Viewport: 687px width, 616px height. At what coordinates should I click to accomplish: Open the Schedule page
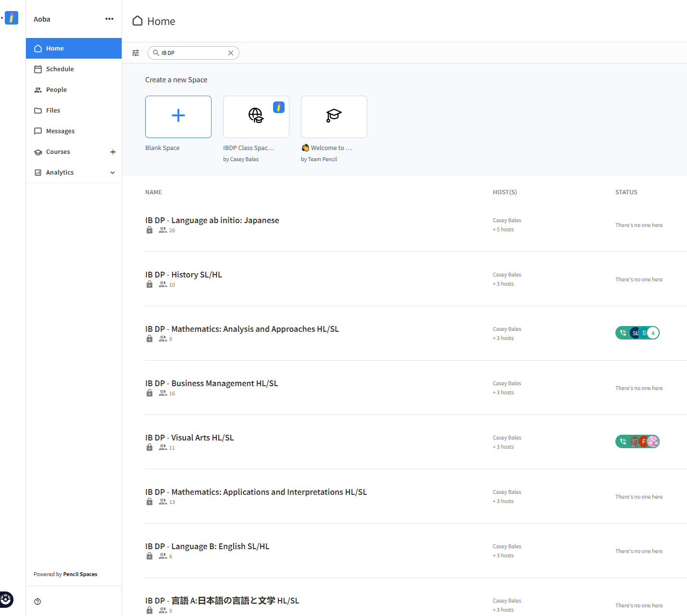(60, 69)
